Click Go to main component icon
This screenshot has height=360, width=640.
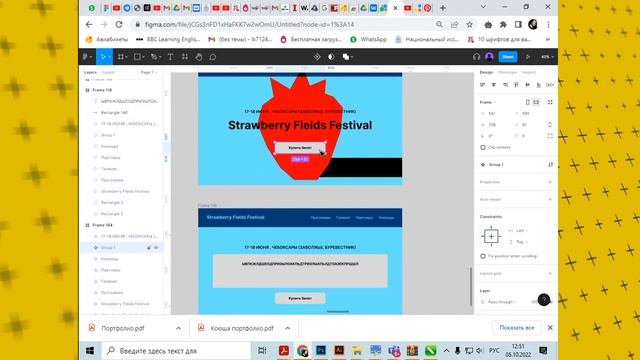551,164
